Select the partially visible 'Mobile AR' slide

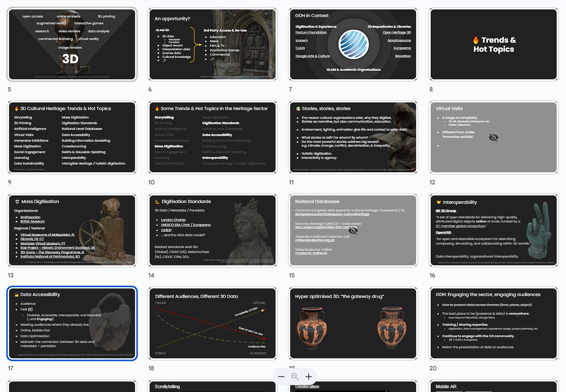pos(494,387)
